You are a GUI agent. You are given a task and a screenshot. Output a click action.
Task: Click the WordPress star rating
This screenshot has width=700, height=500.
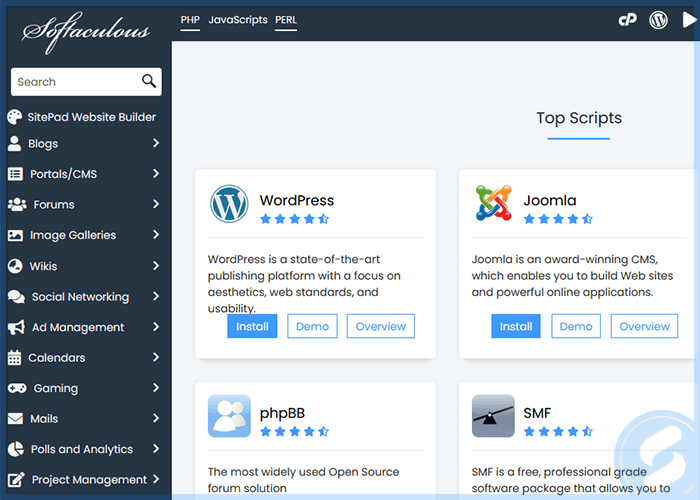point(295,219)
